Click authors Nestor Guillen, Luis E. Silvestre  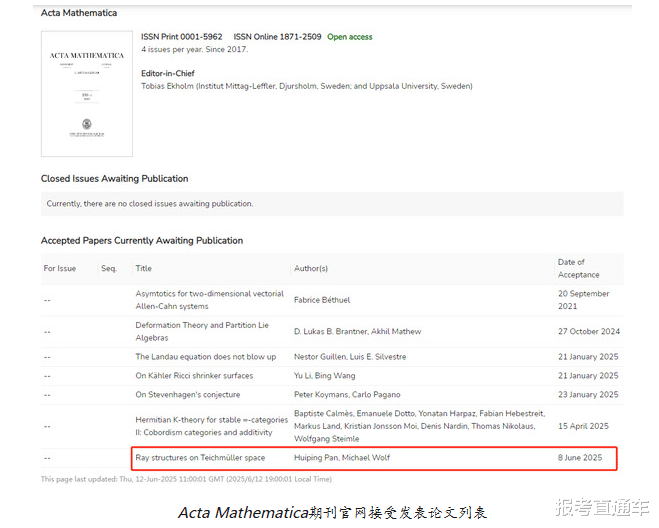coord(350,357)
